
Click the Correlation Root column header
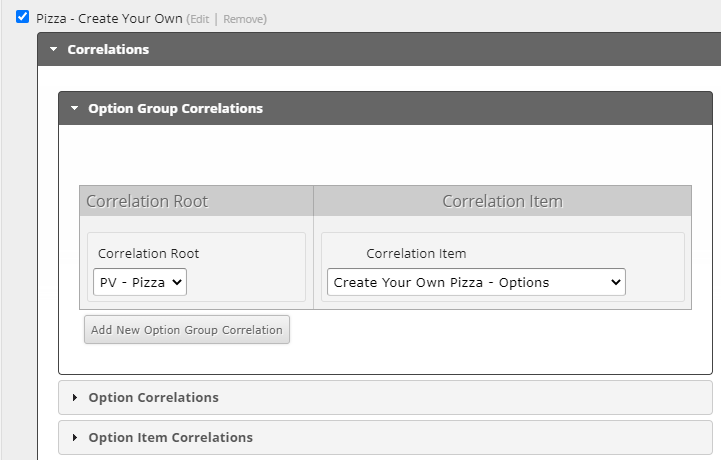click(147, 201)
